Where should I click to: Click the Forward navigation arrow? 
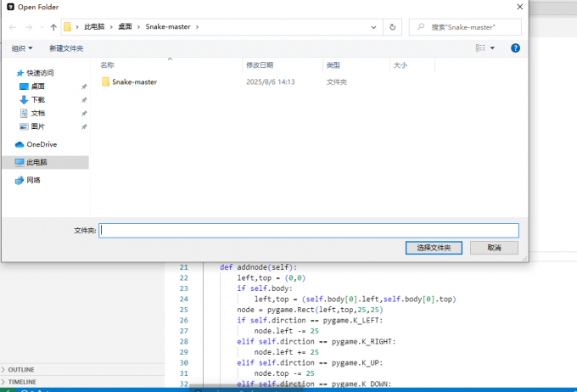(27, 27)
